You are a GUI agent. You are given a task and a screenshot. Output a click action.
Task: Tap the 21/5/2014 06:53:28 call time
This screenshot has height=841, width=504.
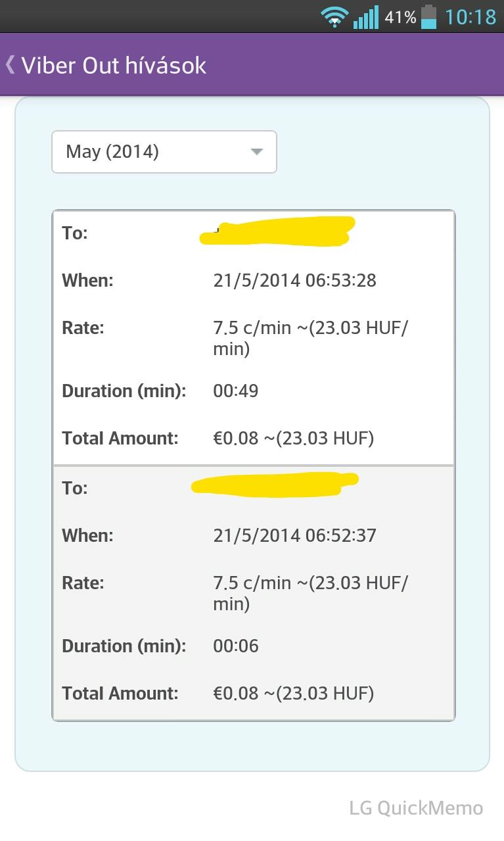[295, 281]
